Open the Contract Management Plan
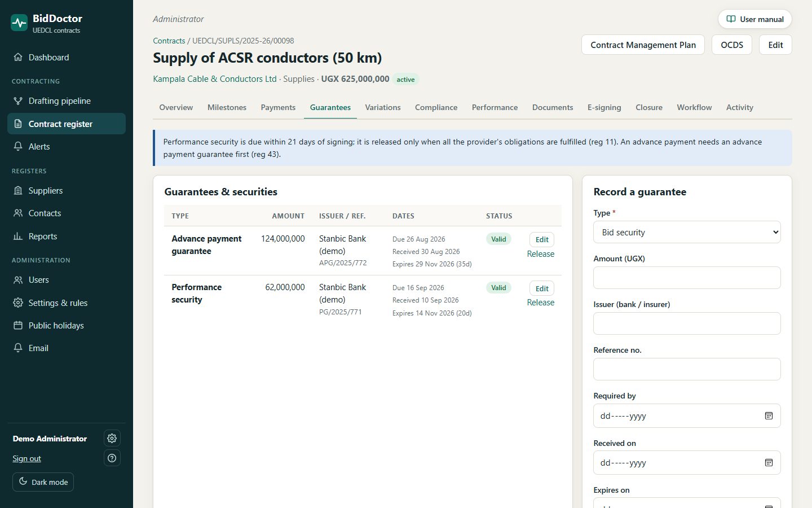This screenshot has height=508, width=812. click(643, 45)
